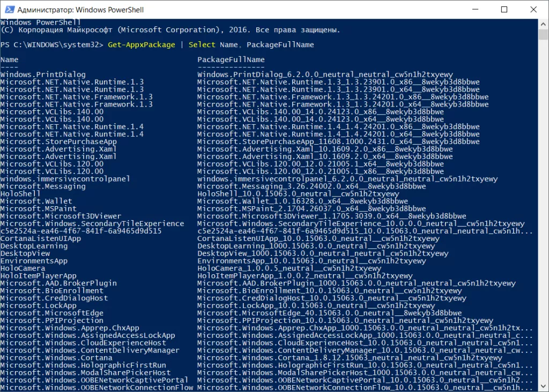
Task: Select Microsoft.StorePurchaseApp in Name column
Action: pos(58,141)
